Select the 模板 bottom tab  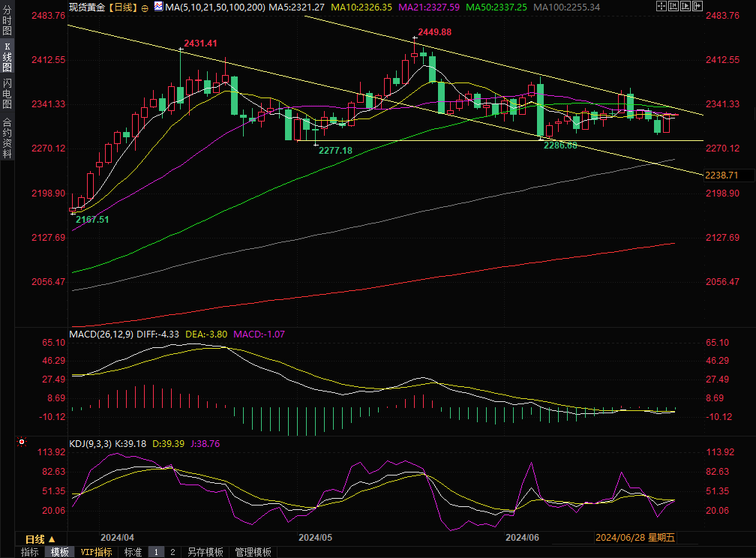pos(60,552)
